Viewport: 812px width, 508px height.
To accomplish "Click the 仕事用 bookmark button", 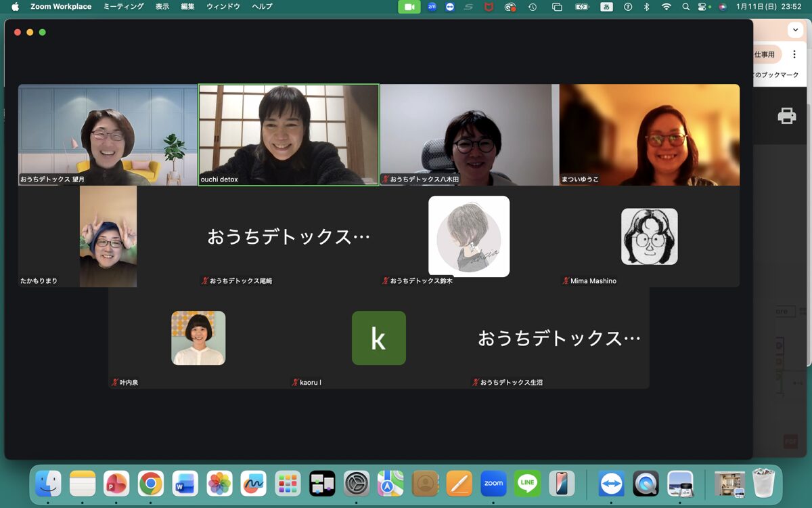I will (x=765, y=54).
